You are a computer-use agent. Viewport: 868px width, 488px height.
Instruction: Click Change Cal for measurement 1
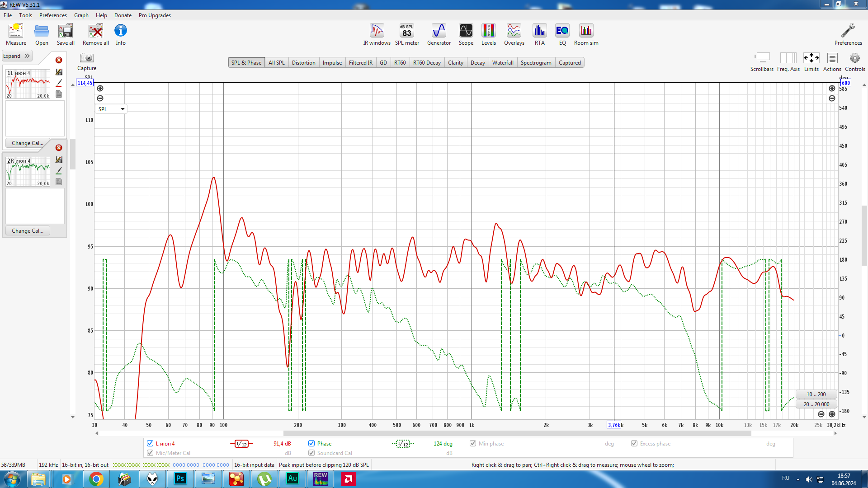(28, 143)
